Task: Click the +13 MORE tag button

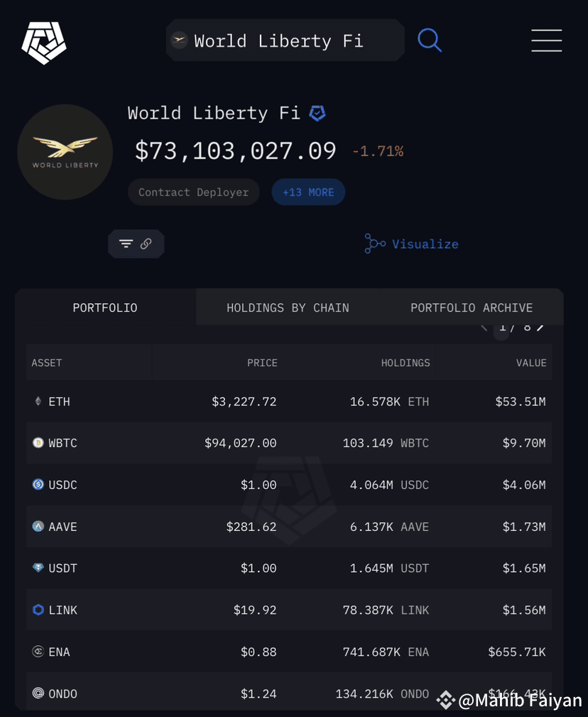Action: click(x=308, y=192)
